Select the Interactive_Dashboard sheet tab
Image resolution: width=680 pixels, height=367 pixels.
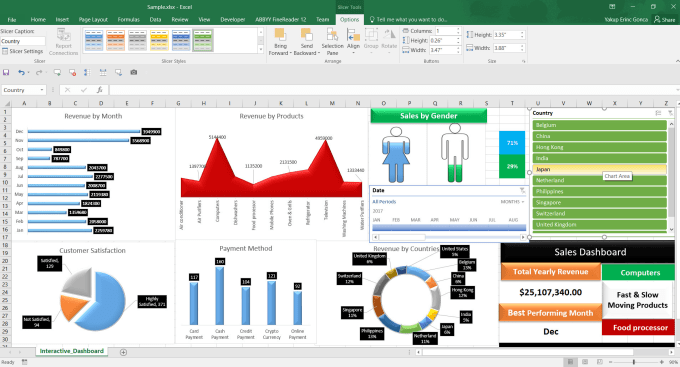click(72, 351)
